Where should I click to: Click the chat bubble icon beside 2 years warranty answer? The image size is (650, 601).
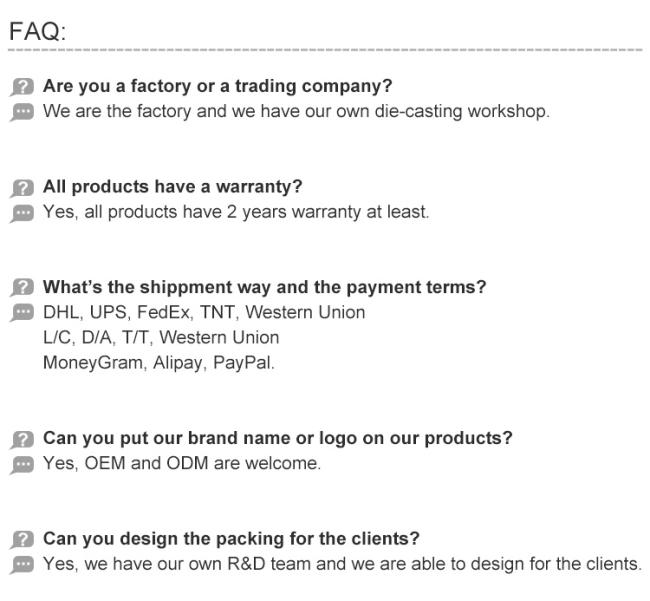pyautogui.click(x=22, y=213)
